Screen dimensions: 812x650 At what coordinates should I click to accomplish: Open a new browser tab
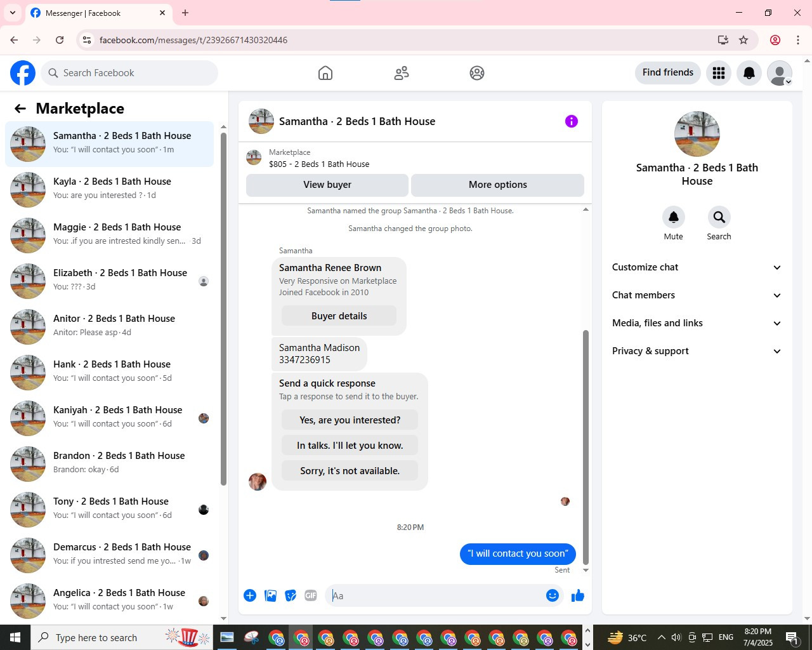pos(185,13)
